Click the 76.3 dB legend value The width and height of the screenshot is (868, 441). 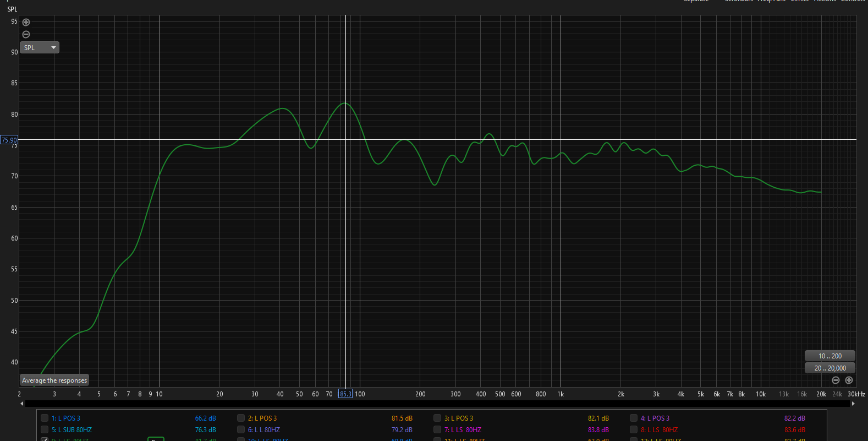206,430
